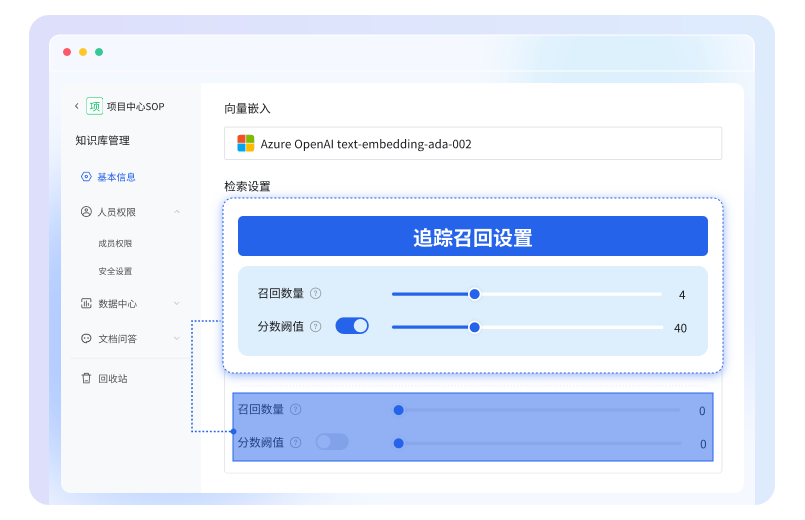Click the red window close dot
The width and height of the screenshot is (805, 520).
point(67,52)
